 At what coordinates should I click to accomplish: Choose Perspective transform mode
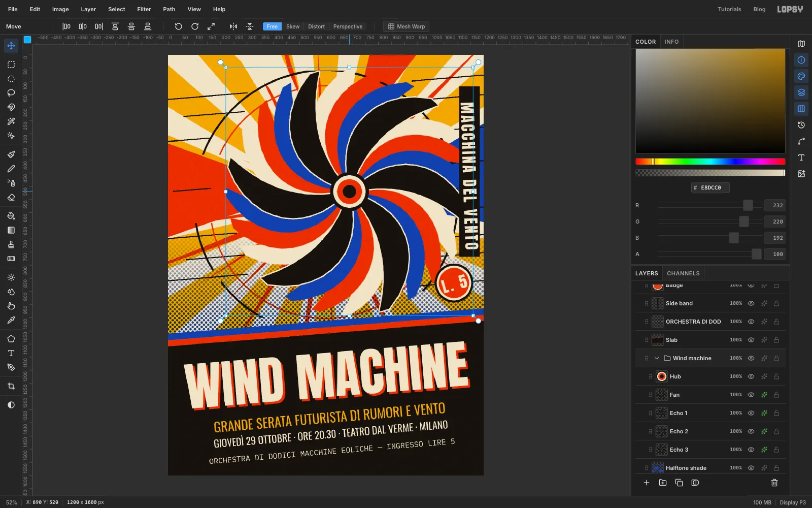(x=348, y=26)
